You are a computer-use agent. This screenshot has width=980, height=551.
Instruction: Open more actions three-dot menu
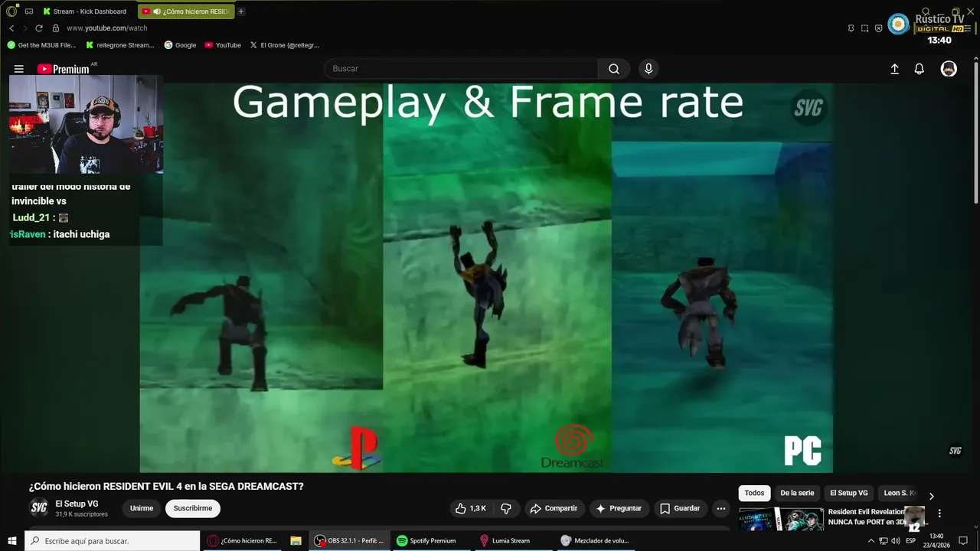pos(720,508)
